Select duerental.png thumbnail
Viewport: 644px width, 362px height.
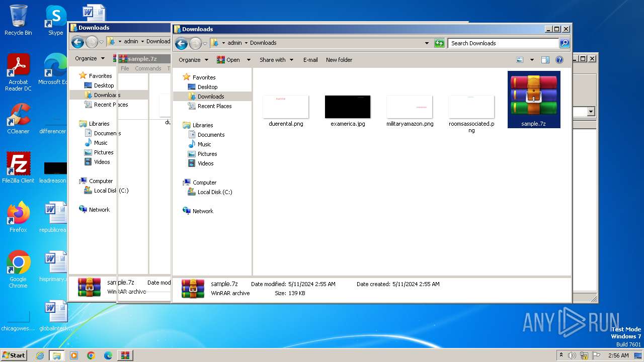tap(286, 111)
